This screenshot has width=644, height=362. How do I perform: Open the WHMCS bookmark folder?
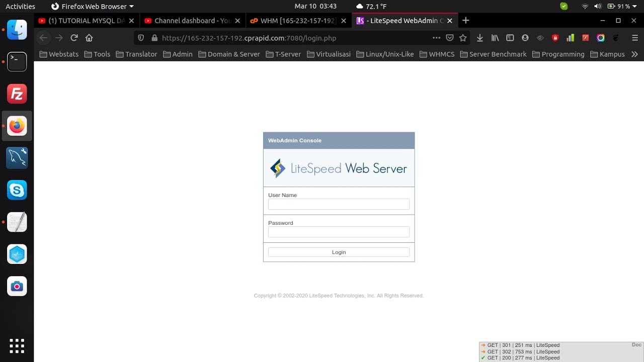click(436, 54)
